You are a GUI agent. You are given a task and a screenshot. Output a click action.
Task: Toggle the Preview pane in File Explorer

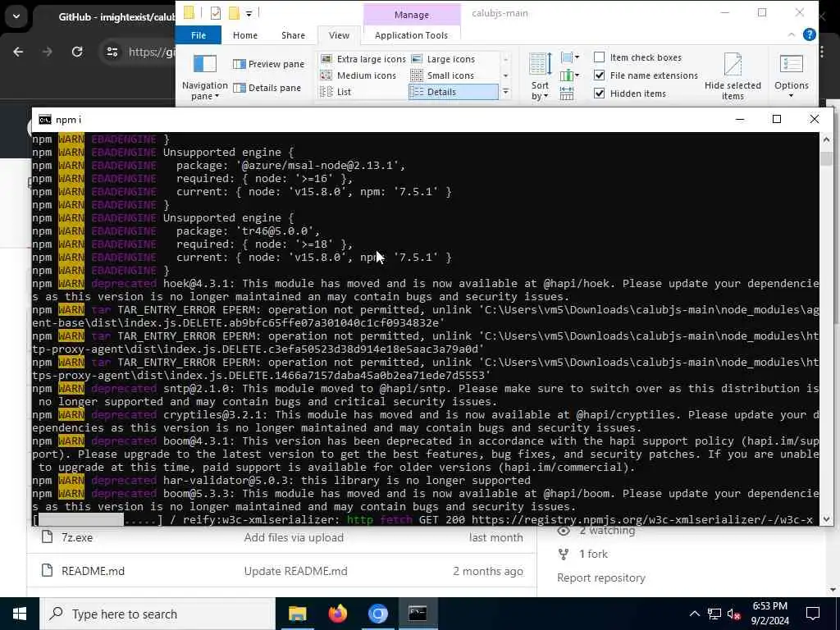268,64
